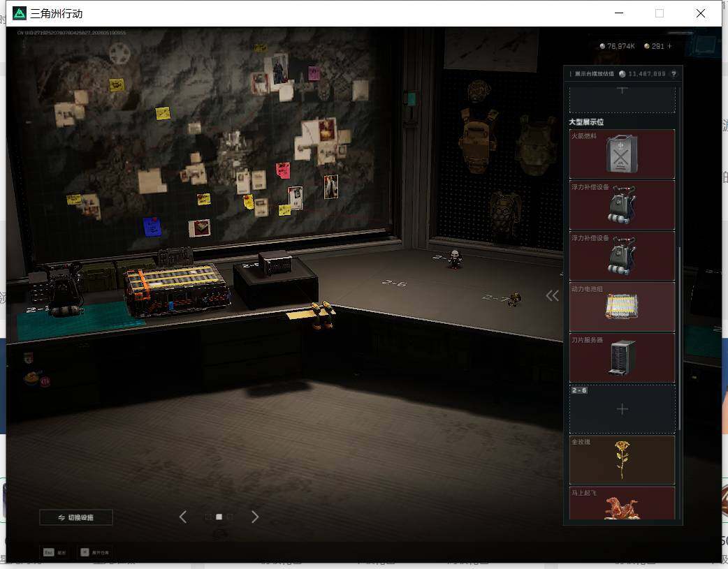Select the 动力电池组 battery pack slot
The width and height of the screenshot is (728, 569).
[622, 306]
